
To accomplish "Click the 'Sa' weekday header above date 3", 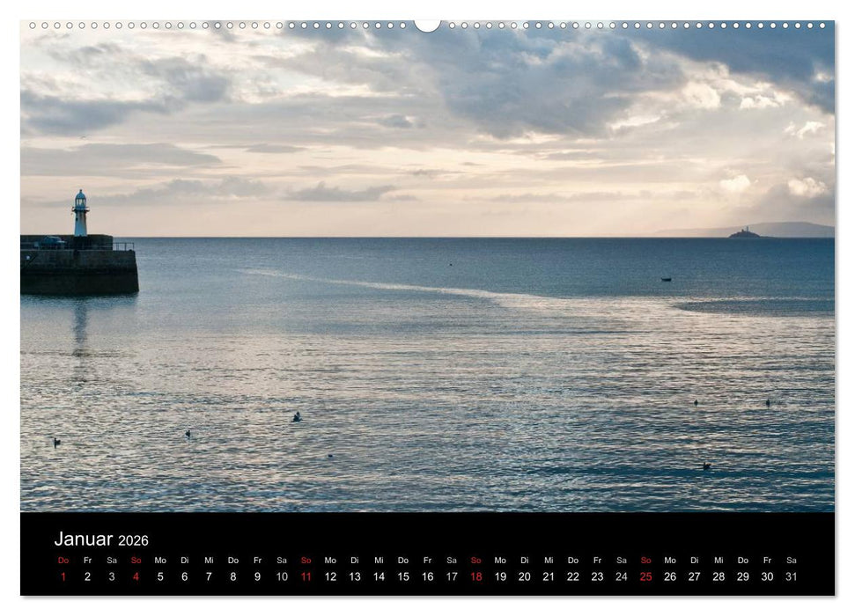I will click(x=110, y=558).
